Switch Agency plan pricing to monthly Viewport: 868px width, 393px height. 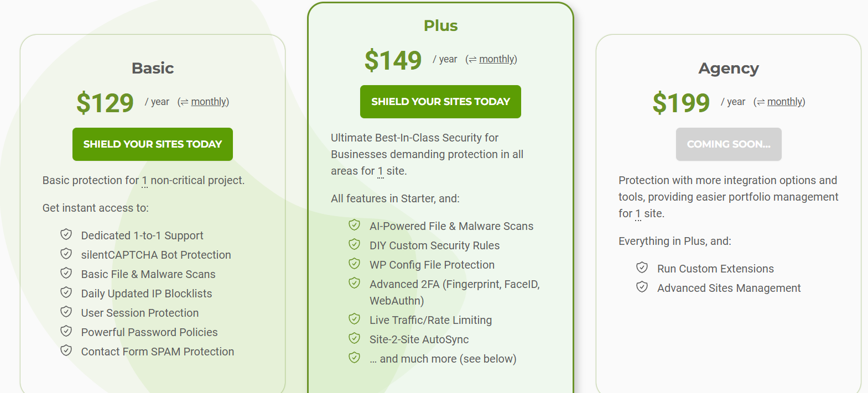click(786, 102)
